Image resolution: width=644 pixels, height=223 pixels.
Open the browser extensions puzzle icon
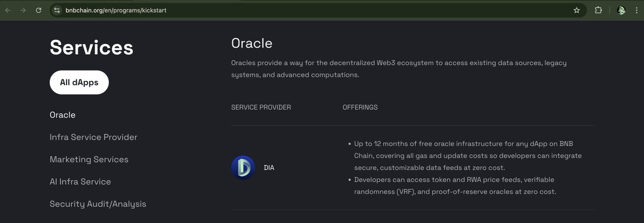click(598, 10)
